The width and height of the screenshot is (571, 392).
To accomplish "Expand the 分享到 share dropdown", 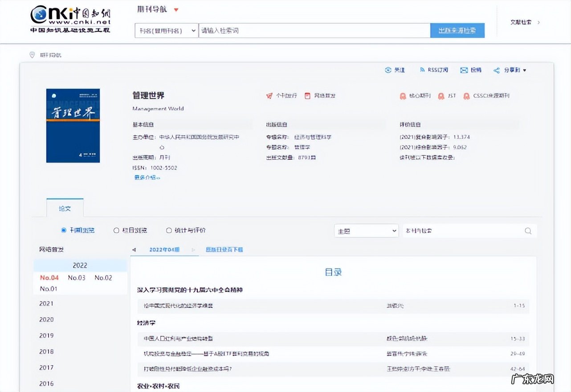I will [524, 70].
